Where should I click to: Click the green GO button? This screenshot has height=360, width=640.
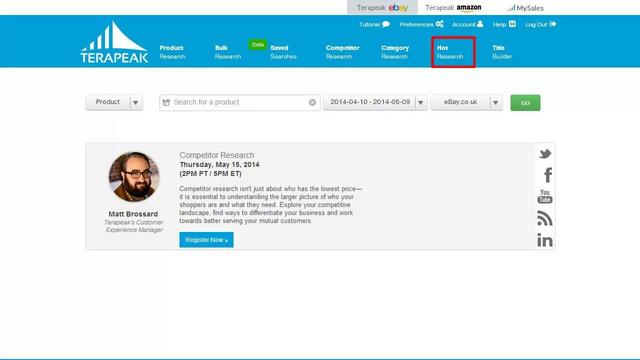click(525, 103)
